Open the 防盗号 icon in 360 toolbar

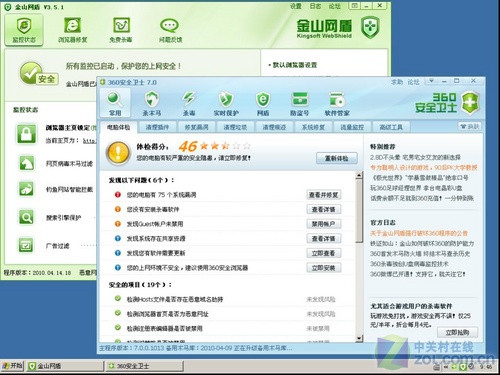coord(300,103)
